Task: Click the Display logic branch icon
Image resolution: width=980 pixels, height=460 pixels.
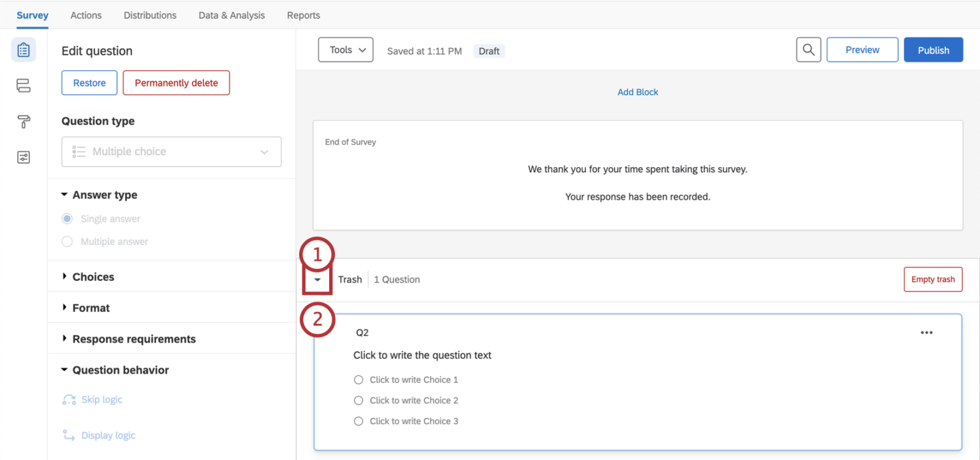Action: (69, 434)
